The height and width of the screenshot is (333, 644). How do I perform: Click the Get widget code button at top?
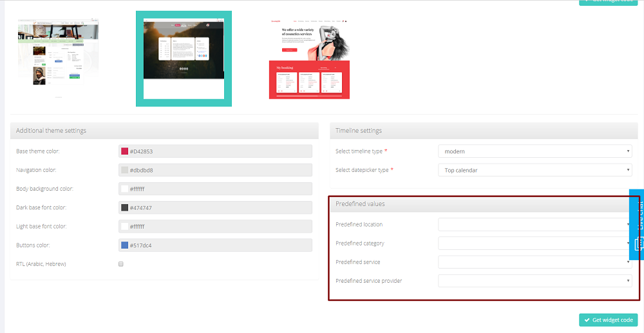[609, 2]
